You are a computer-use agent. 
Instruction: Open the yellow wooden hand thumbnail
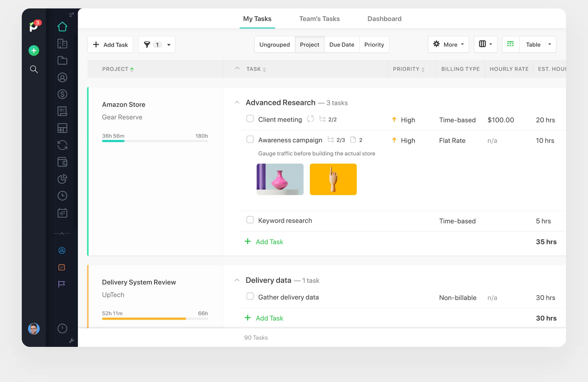(x=333, y=179)
